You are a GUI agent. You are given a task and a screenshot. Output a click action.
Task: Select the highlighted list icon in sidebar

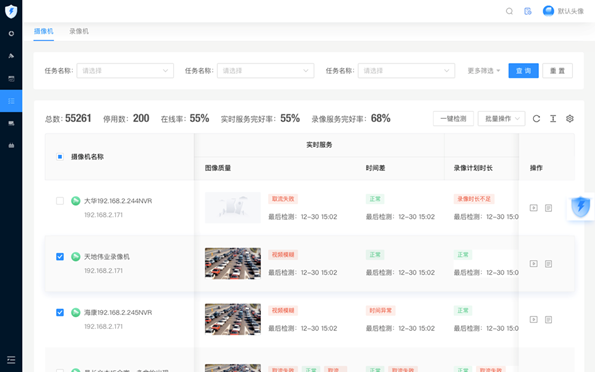(11, 101)
